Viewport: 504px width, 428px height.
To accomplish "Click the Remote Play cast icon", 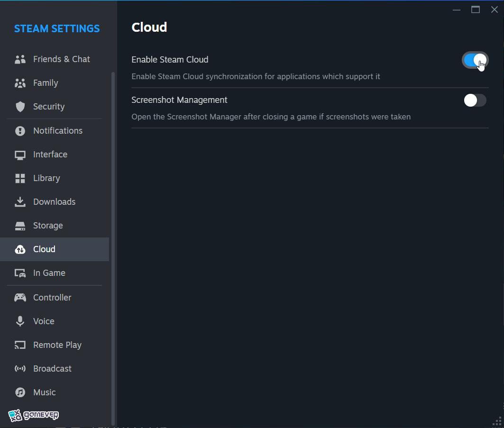I will (x=20, y=345).
